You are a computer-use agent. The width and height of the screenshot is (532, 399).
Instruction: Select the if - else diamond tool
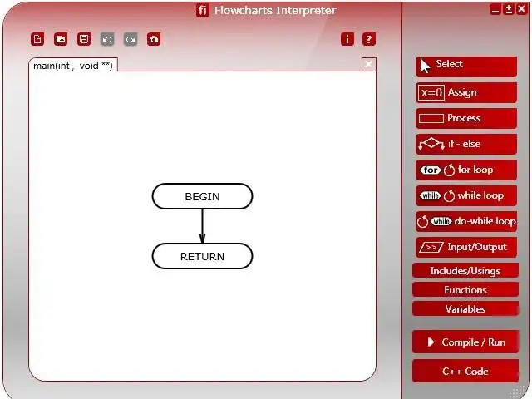click(466, 144)
